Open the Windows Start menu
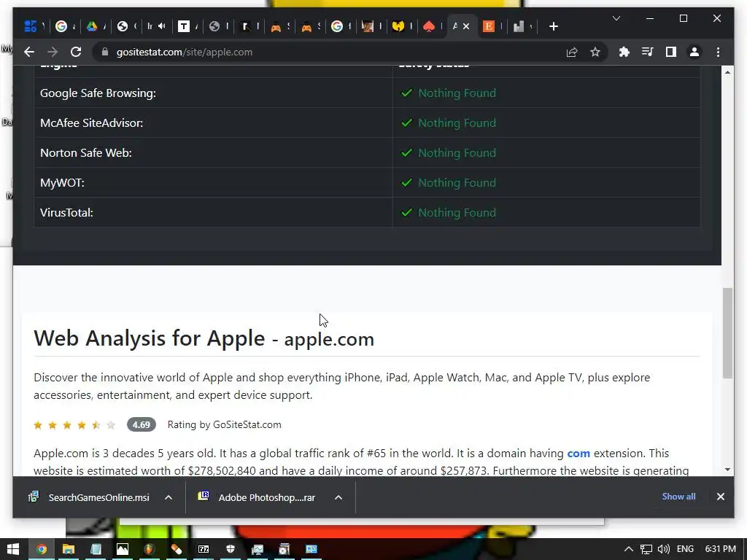 13,549
